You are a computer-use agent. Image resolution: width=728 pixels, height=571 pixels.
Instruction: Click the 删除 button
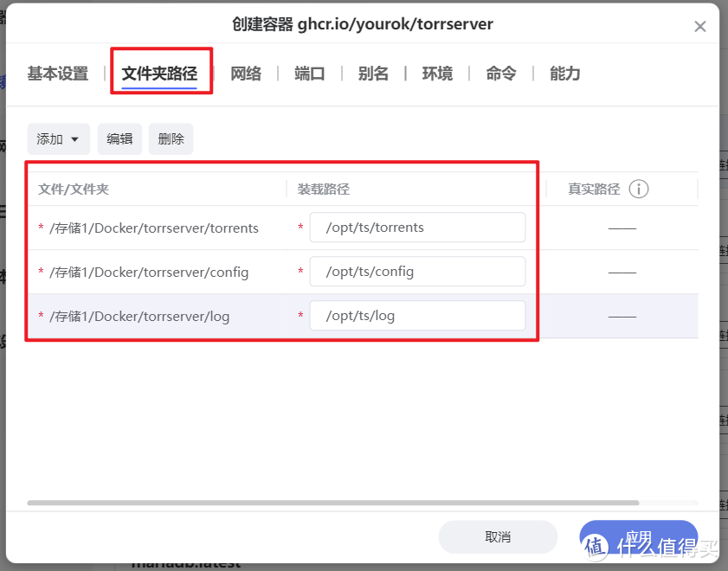coord(171,138)
